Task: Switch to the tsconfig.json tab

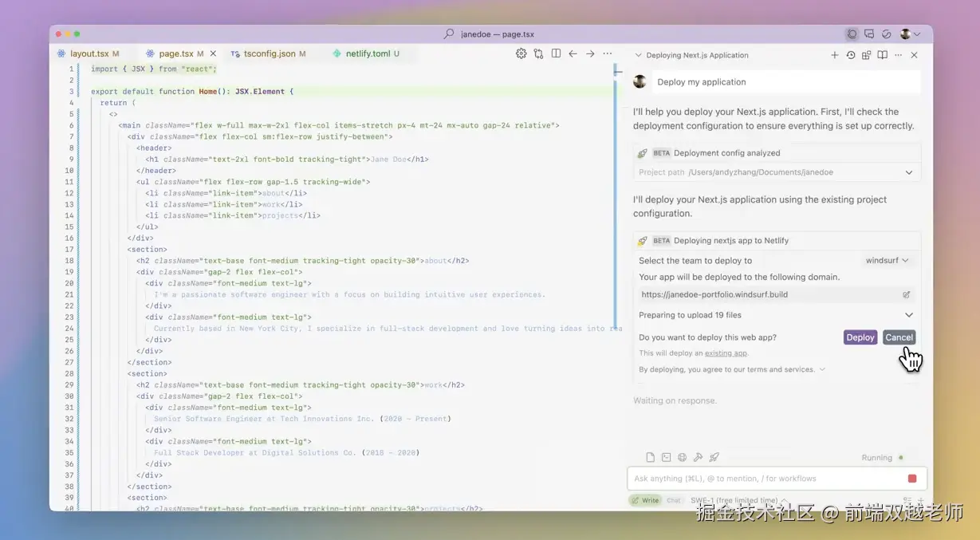Action: [x=270, y=53]
